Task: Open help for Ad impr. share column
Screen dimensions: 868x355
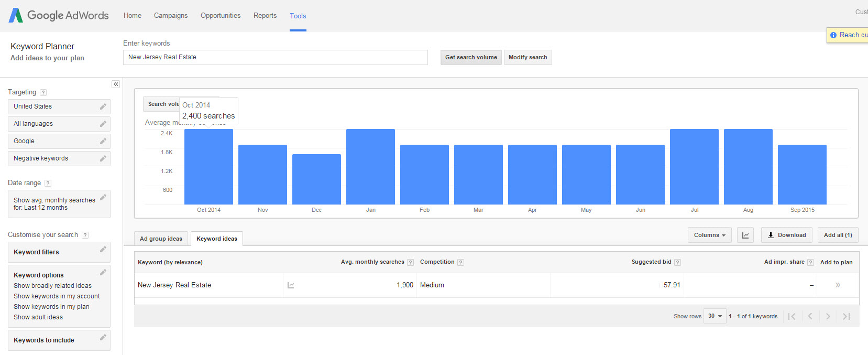Action: point(810,262)
